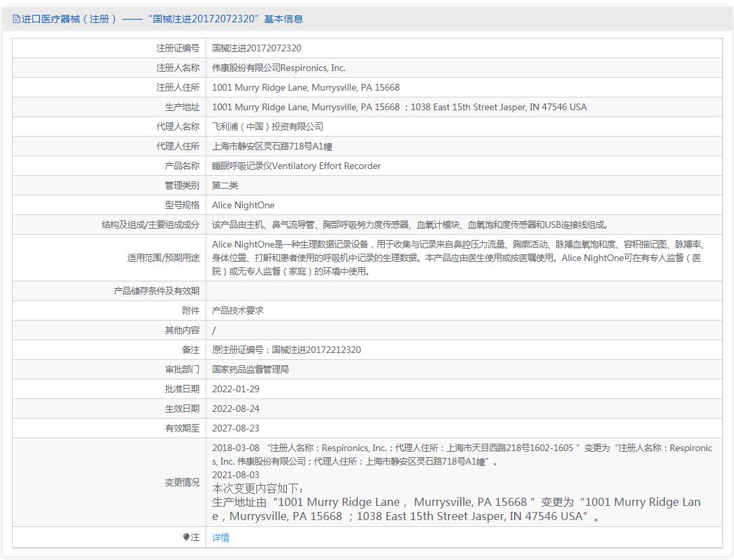This screenshot has height=560, width=734.
Task: Click 国家药品监督管理局 value
Action: pyautogui.click(x=250, y=369)
